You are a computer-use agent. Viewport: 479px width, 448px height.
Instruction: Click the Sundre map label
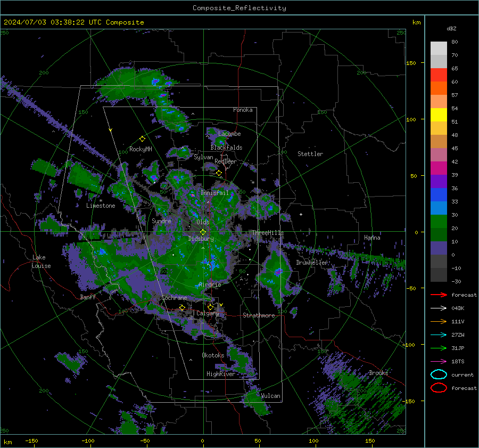point(161,221)
